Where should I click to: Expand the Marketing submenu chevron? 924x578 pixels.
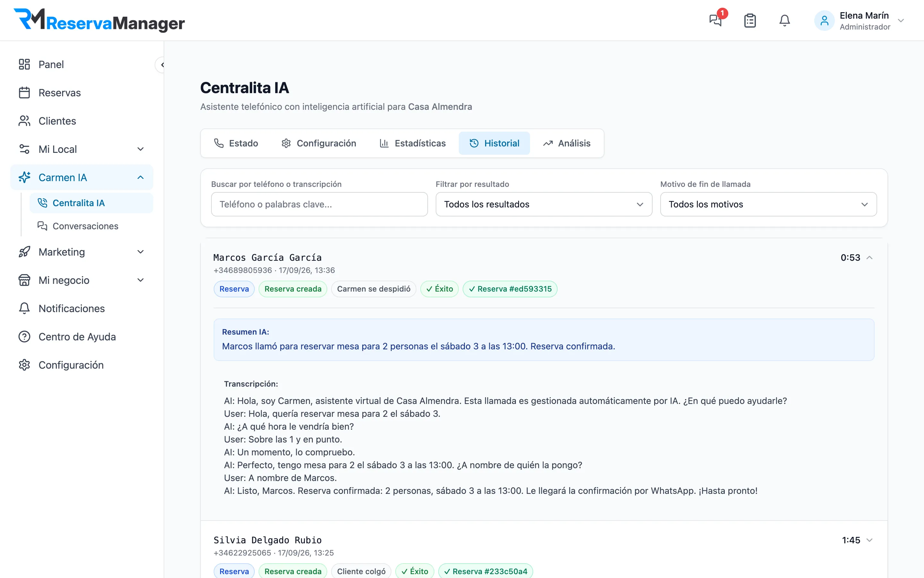click(141, 252)
